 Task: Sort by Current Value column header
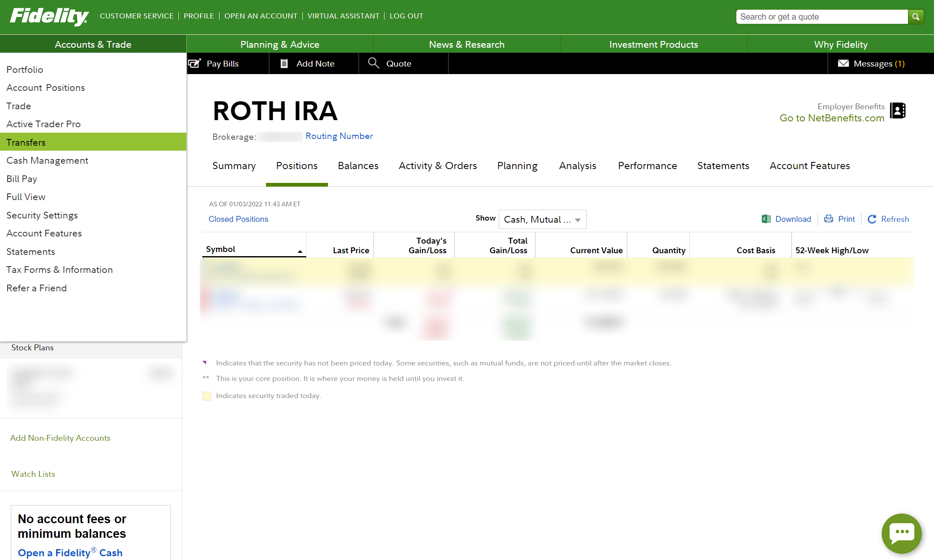coord(596,250)
